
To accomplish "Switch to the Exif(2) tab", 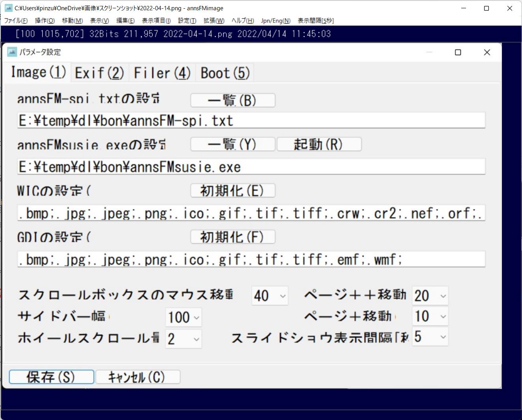I will pos(99,73).
